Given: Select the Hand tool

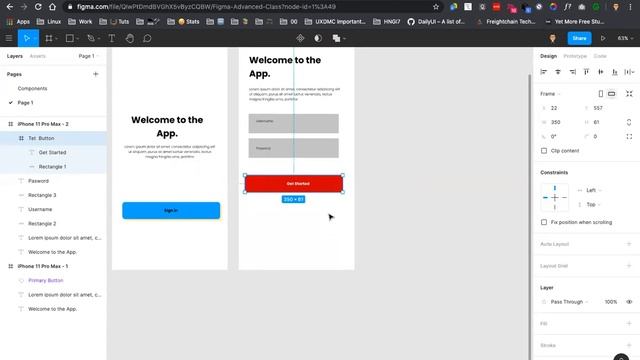Looking at the screenshot, I should (129, 38).
